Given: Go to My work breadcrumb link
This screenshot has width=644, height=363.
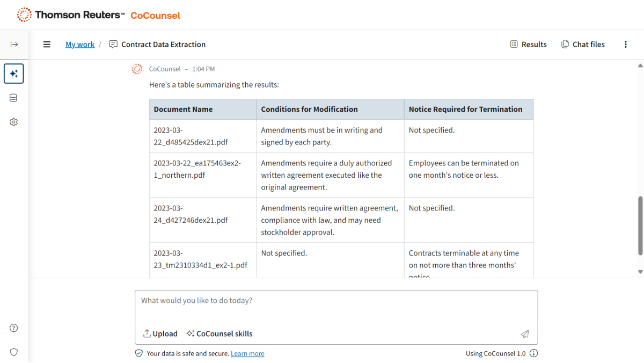Looking at the screenshot, I should pyautogui.click(x=80, y=45).
